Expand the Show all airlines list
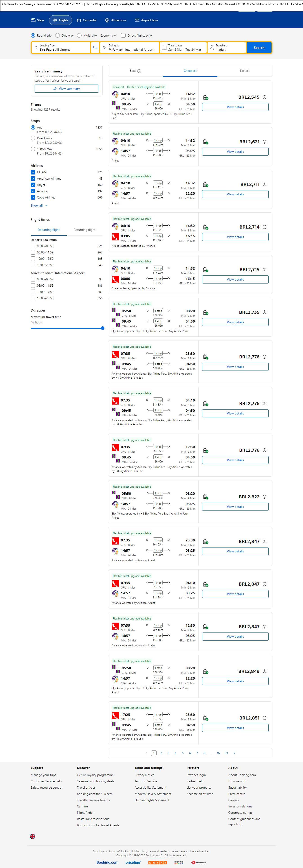The width and height of the screenshot is (303, 868). [x=39, y=205]
